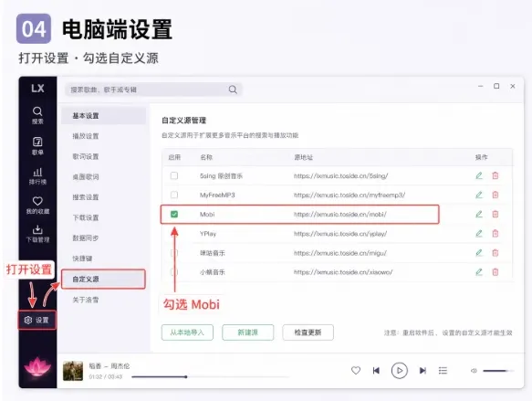Screen dimensions: 532x401
Task: Open 我的收藏 favorites in the sidebar
Action: (37, 206)
